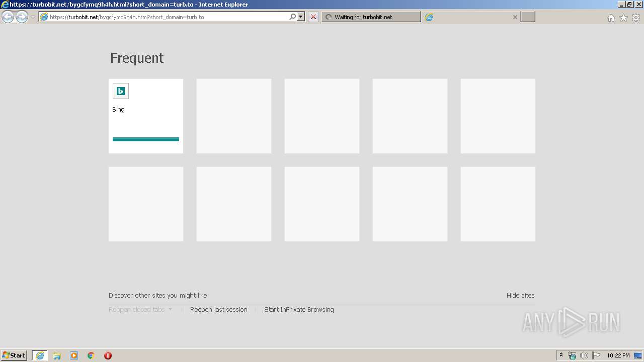Click 'Reopen last session'
Viewport: 644px width, 362px height.
click(x=219, y=310)
